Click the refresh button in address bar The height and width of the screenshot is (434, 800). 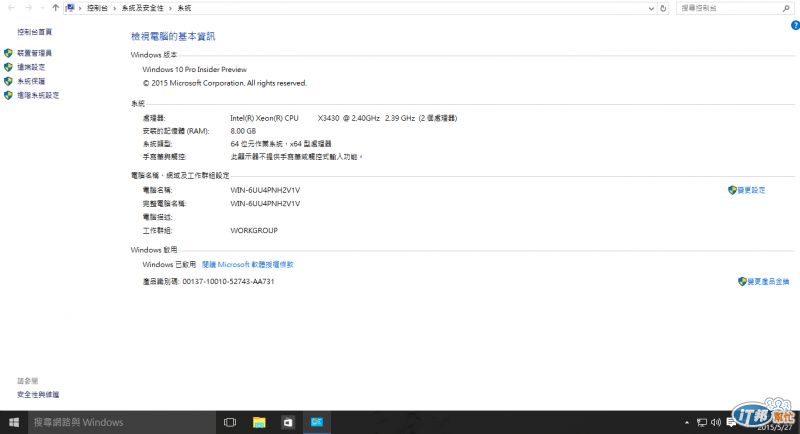click(663, 8)
